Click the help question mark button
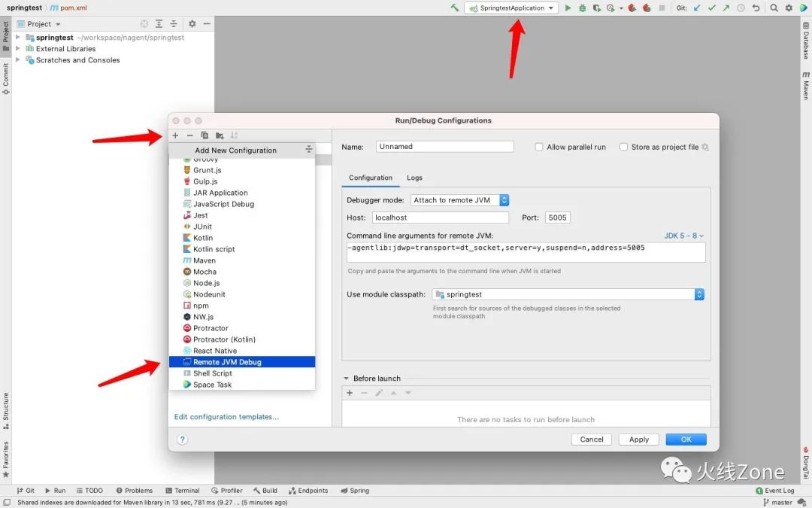The width and height of the screenshot is (812, 508). point(182,439)
